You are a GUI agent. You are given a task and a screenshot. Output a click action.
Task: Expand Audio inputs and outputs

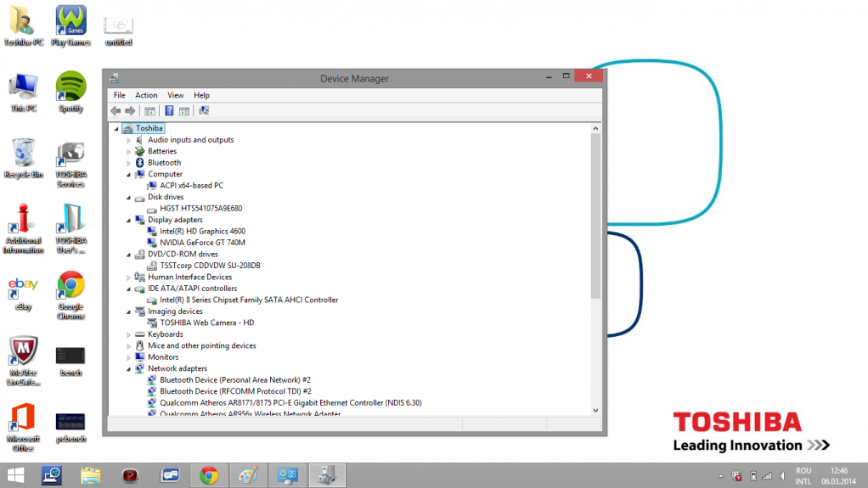[x=128, y=140]
